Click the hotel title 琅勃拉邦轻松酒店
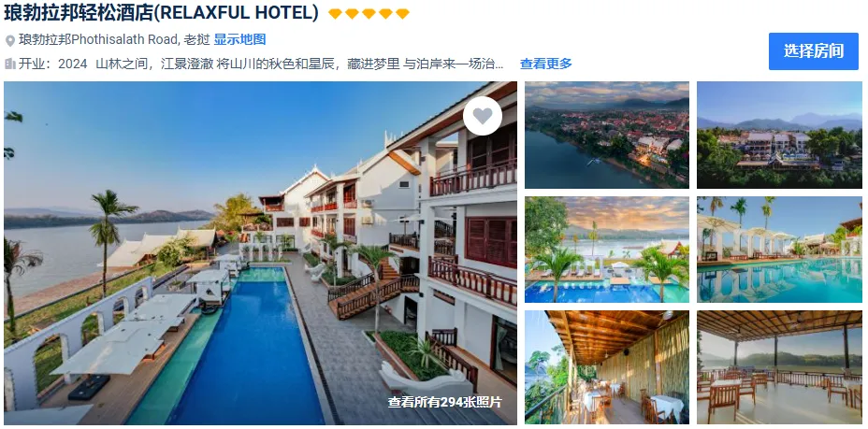The height and width of the screenshot is (429, 868). tap(78, 13)
